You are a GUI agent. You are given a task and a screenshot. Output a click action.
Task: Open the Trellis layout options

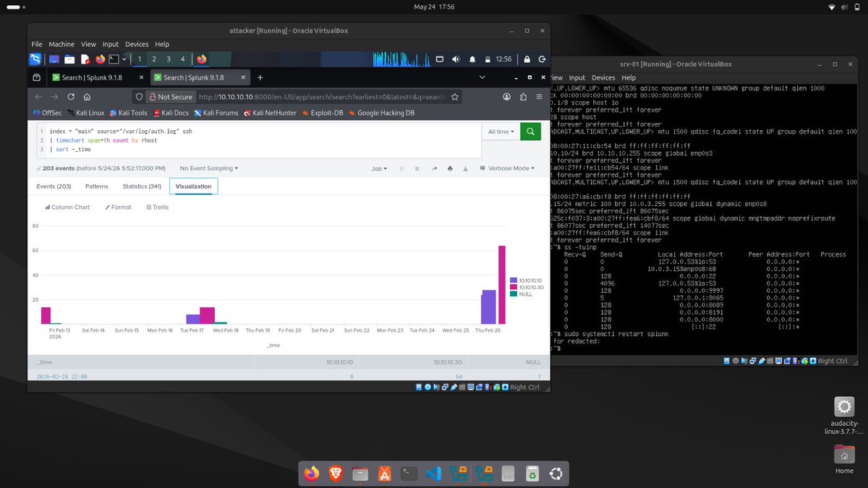(x=158, y=207)
